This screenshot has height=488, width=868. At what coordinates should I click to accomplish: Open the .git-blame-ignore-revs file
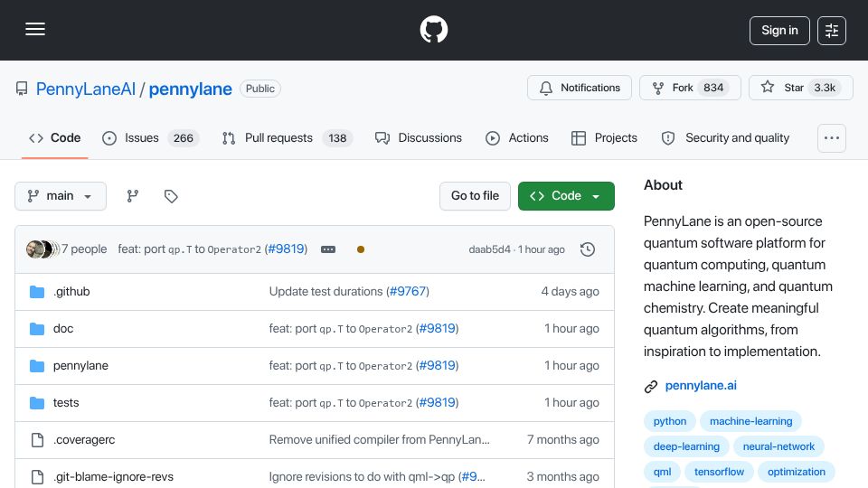point(114,477)
